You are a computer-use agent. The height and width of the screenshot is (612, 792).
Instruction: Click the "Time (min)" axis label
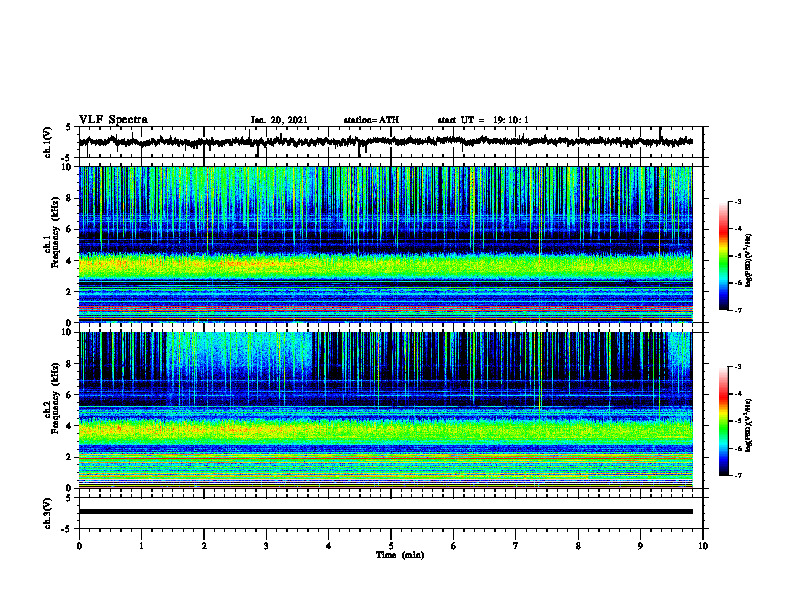point(400,555)
